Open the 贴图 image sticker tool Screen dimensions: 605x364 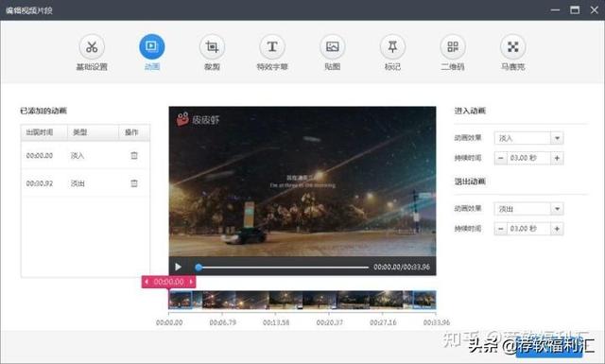pos(332,47)
